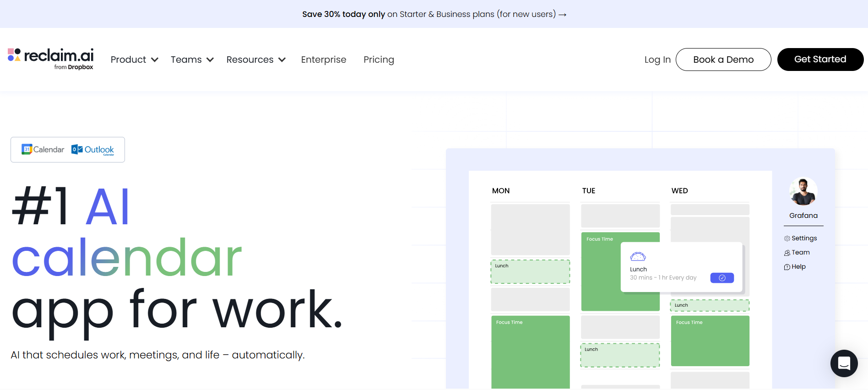This screenshot has height=390, width=868.
Task: Click Wednesday's Focus Time block
Action: [710, 341]
